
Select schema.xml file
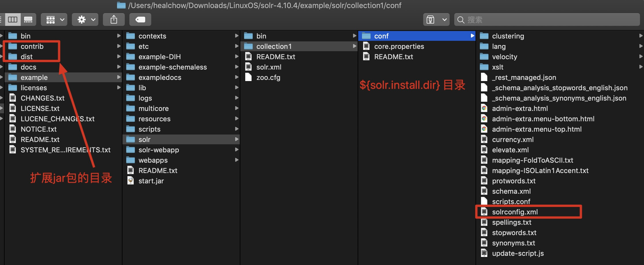(x=560, y=191)
